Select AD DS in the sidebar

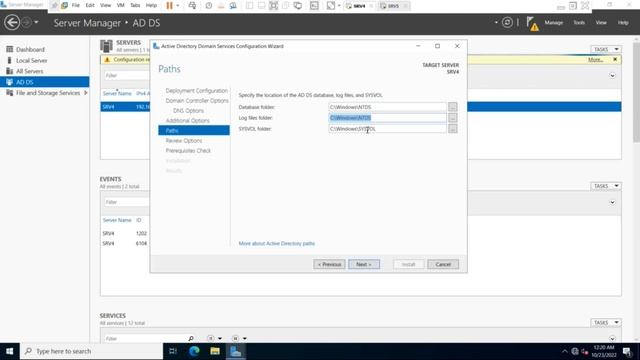45,82
